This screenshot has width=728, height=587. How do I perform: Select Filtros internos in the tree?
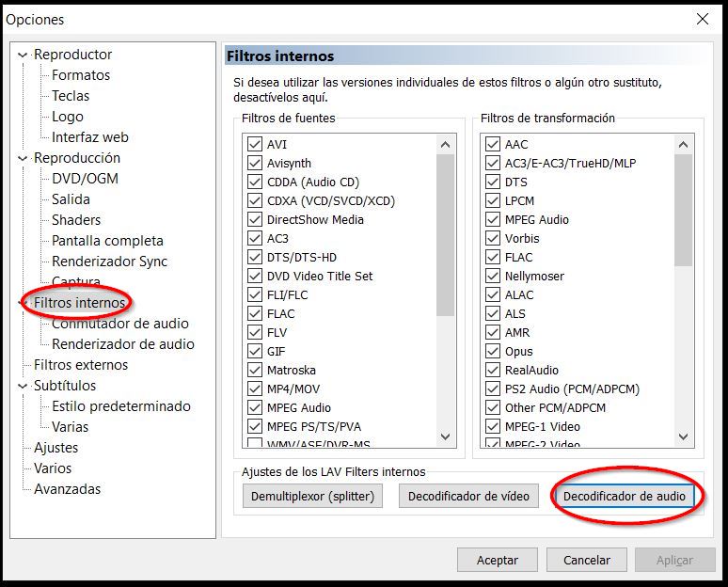(x=79, y=303)
